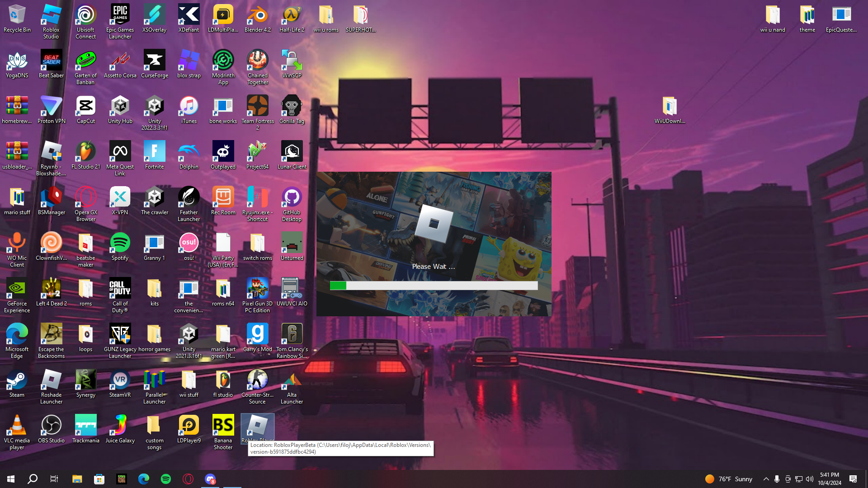Select the GitHub Desktop icon

292,205
